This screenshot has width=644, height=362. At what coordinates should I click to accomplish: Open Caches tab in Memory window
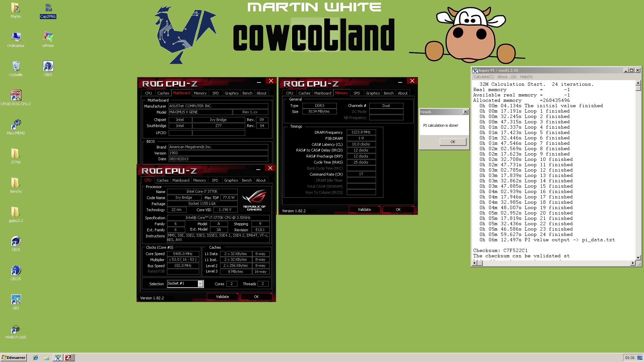(x=305, y=93)
